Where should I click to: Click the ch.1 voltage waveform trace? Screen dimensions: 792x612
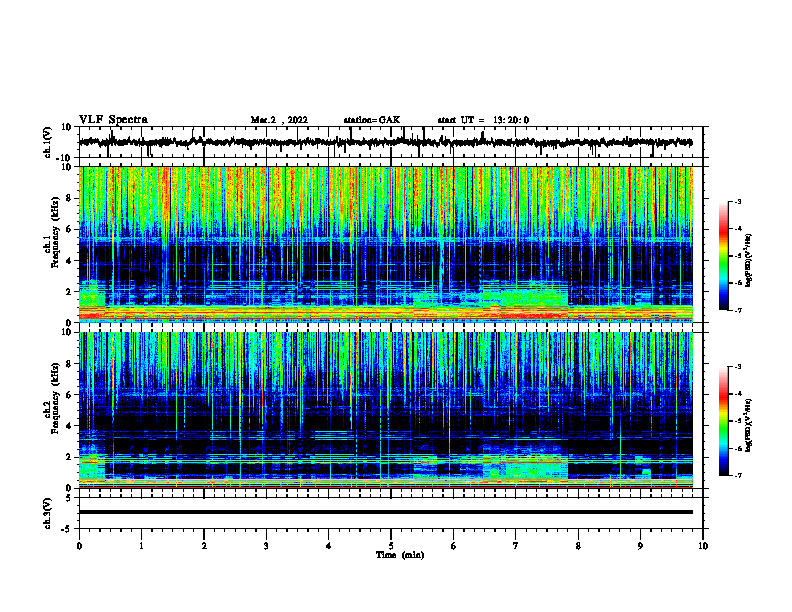(x=385, y=142)
